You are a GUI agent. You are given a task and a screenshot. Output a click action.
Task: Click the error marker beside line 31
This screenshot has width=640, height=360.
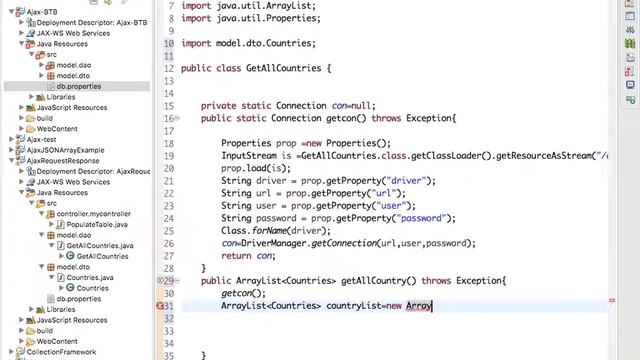[160, 306]
